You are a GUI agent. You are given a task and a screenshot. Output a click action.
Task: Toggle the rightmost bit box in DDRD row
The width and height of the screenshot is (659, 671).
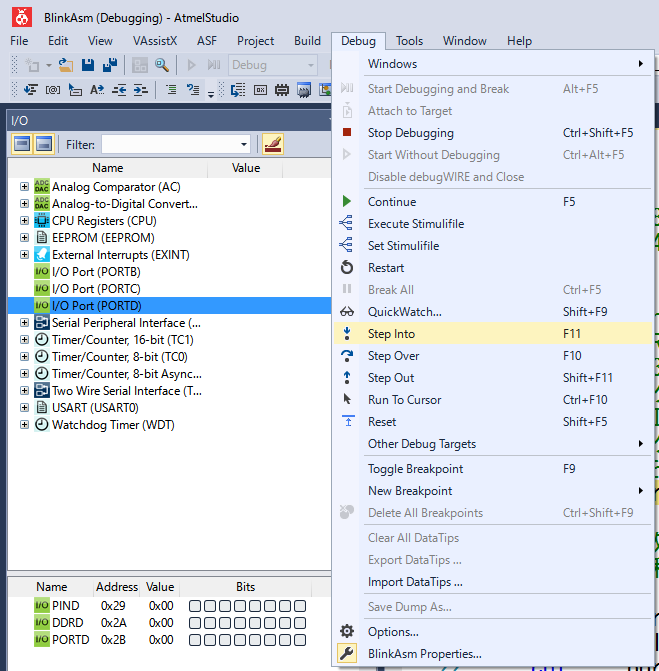(x=300, y=623)
